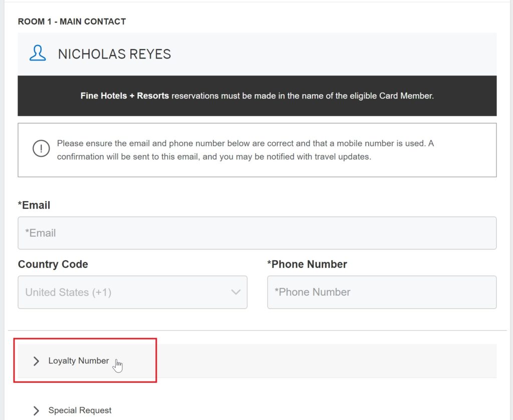Click the Loyalty Number label text

[79, 360]
